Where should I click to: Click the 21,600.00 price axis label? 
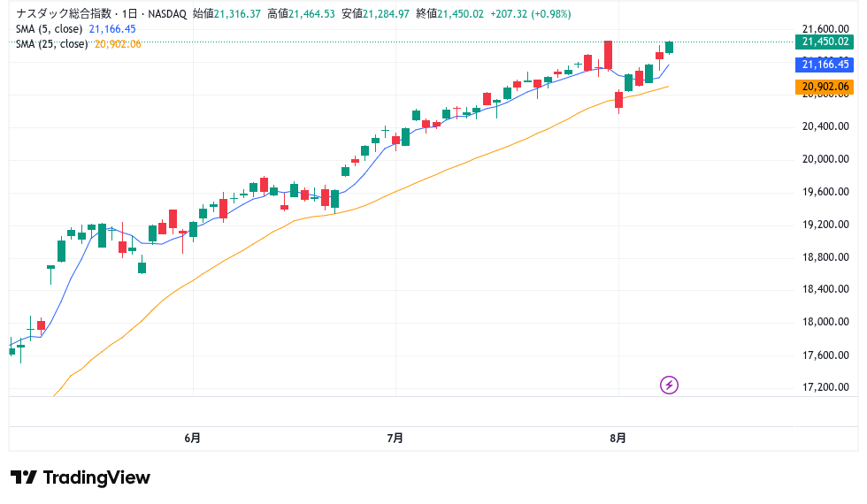click(x=825, y=28)
